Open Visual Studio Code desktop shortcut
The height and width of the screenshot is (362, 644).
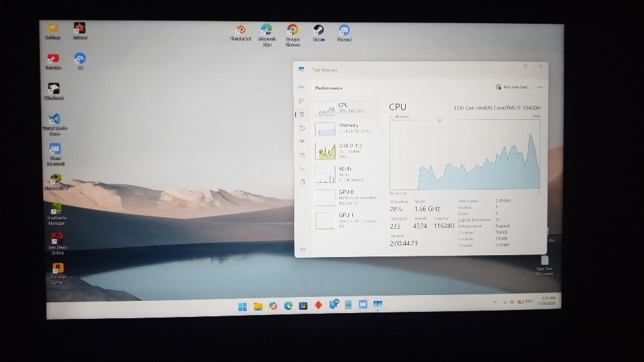click(55, 124)
